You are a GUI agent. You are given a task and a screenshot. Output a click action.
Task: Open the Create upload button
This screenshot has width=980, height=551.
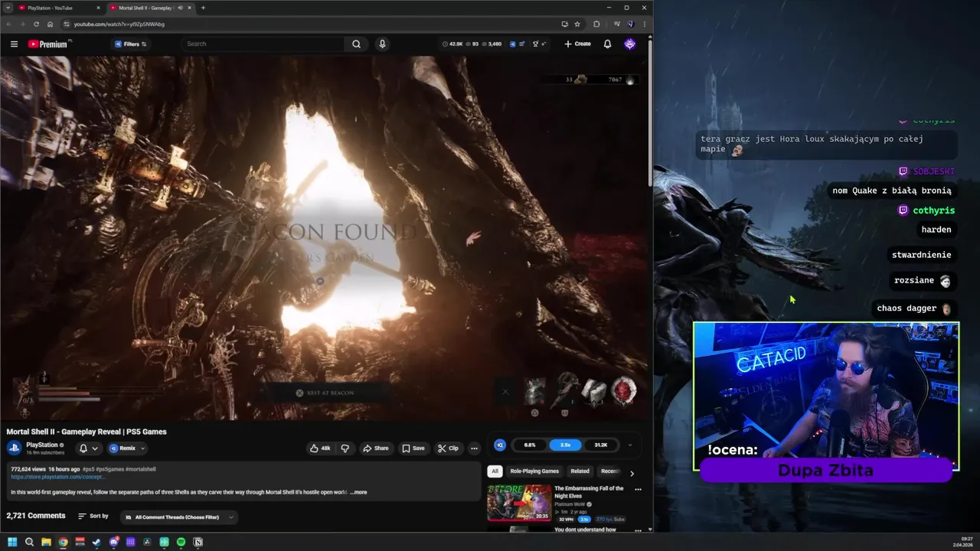pyautogui.click(x=577, y=44)
